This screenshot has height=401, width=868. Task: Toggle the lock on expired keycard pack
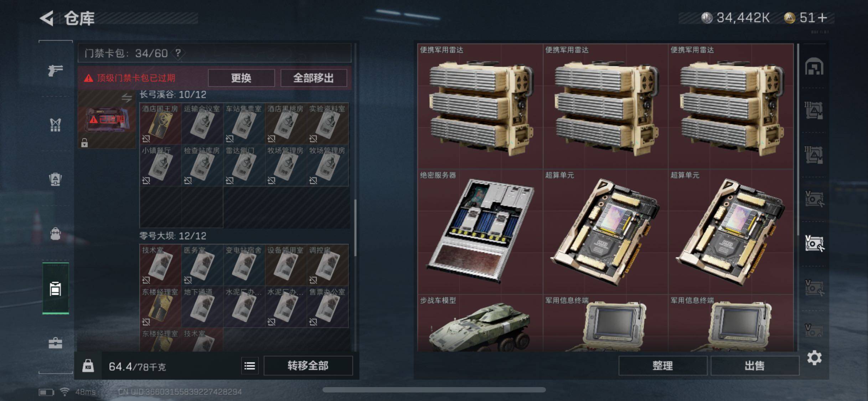84,143
